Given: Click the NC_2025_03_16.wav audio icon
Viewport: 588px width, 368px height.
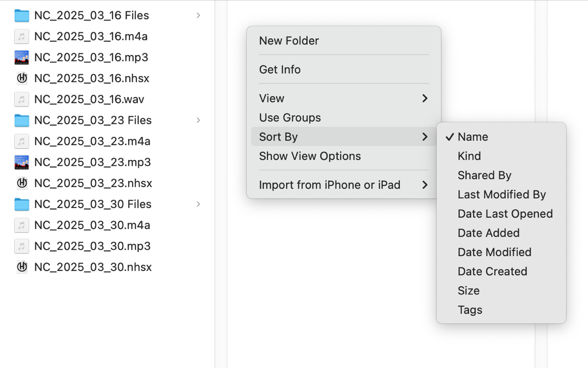Looking at the screenshot, I should [x=22, y=99].
